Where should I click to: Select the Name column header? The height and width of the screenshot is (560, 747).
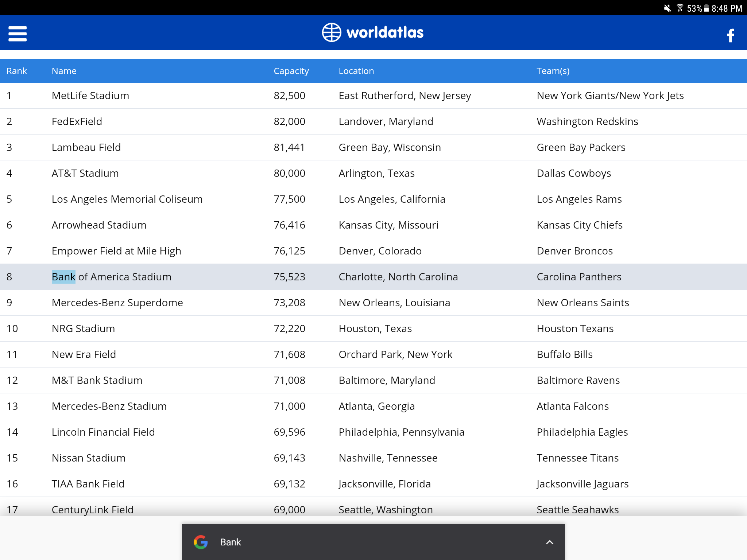[64, 71]
